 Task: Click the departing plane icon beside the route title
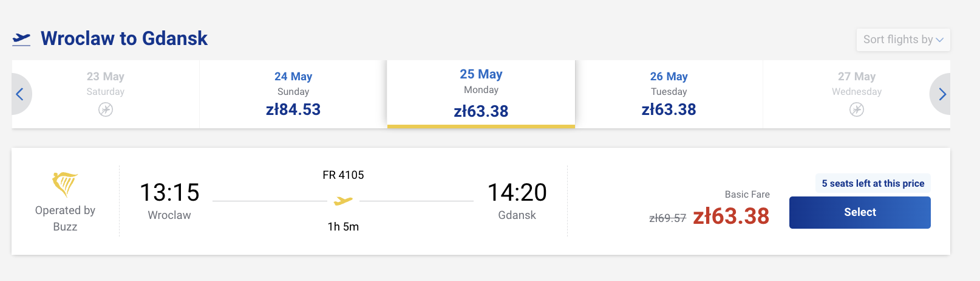click(x=21, y=39)
